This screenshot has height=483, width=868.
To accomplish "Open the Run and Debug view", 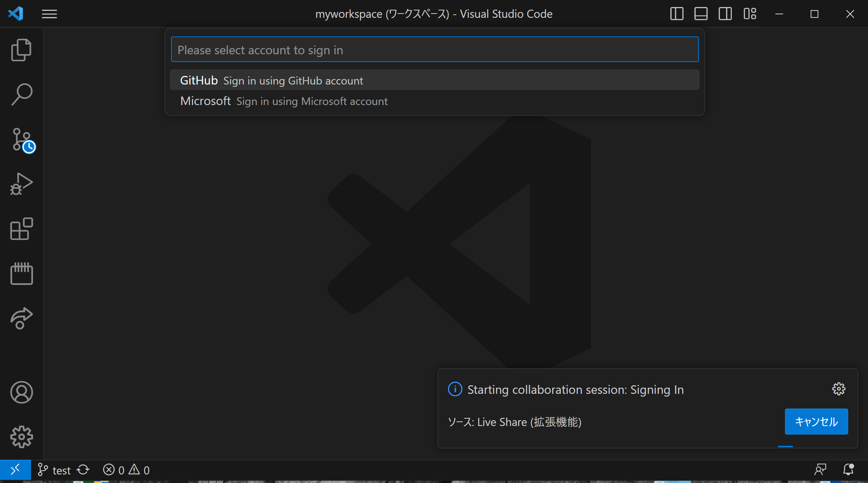I will coord(21,184).
